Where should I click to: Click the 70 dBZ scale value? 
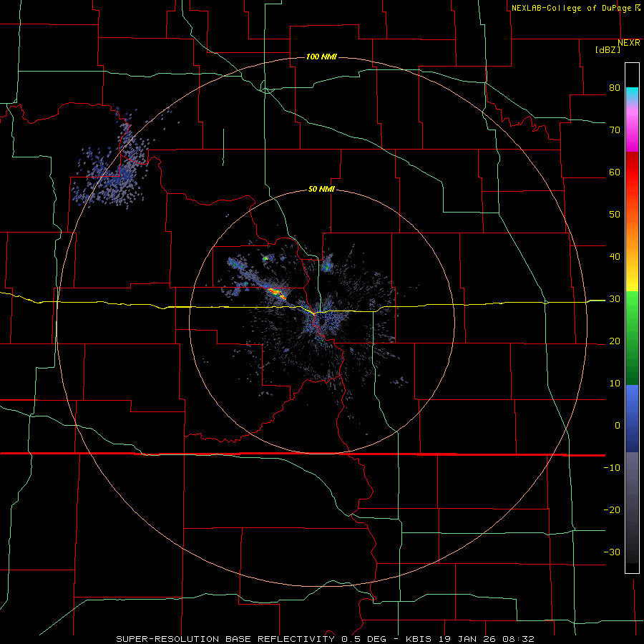tap(615, 130)
